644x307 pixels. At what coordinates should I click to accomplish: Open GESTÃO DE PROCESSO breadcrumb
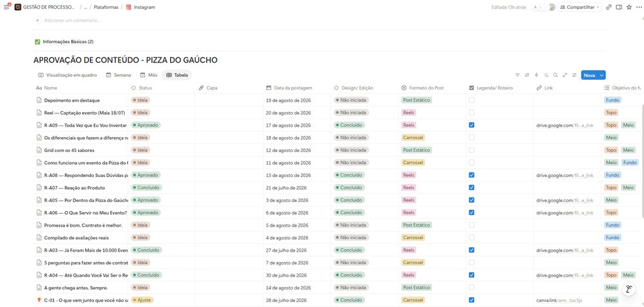click(50, 7)
